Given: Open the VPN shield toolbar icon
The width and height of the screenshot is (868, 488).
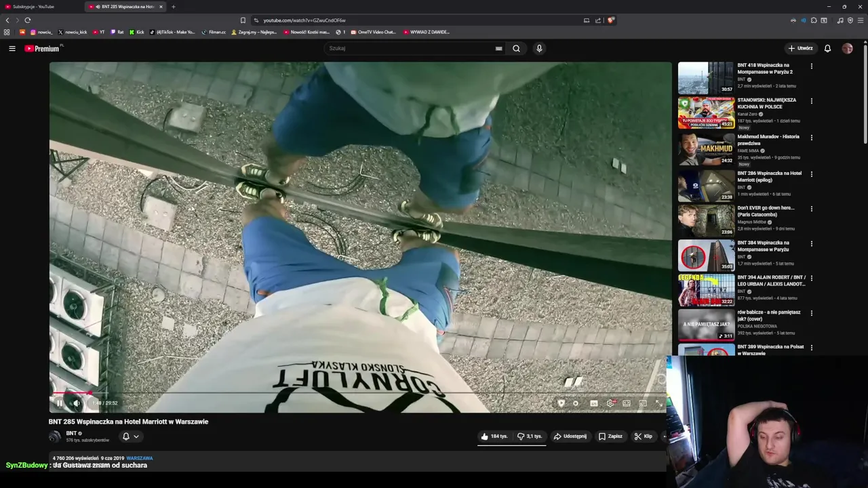Looking at the screenshot, I should [850, 20].
